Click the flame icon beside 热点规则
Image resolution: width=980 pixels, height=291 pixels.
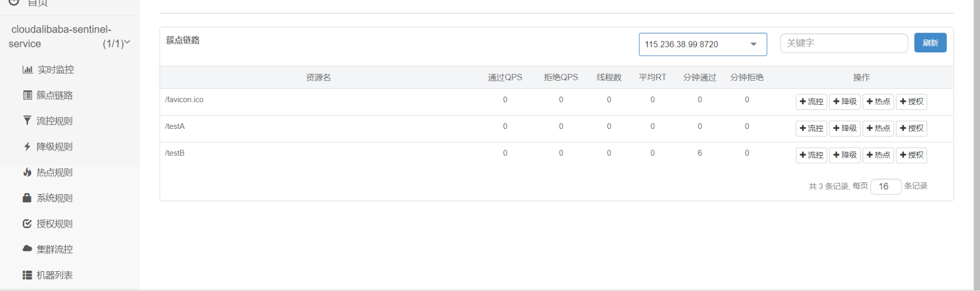pos(27,172)
